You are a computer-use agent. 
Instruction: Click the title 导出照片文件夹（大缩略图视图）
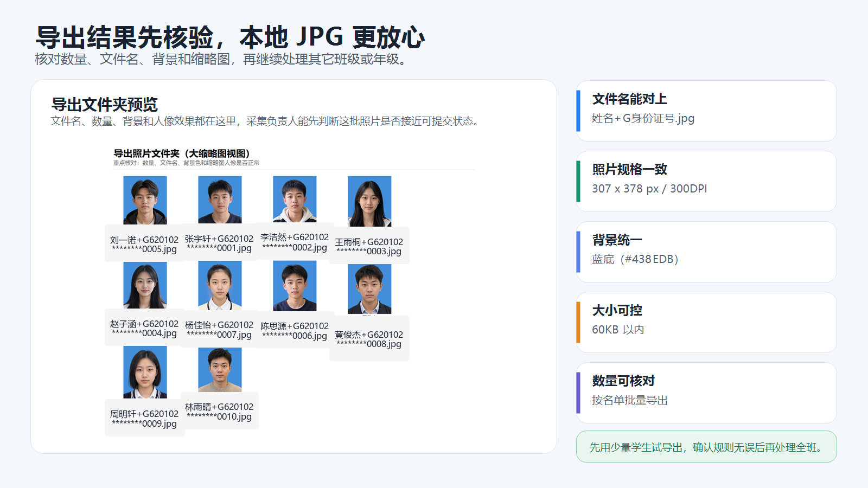[x=182, y=153]
